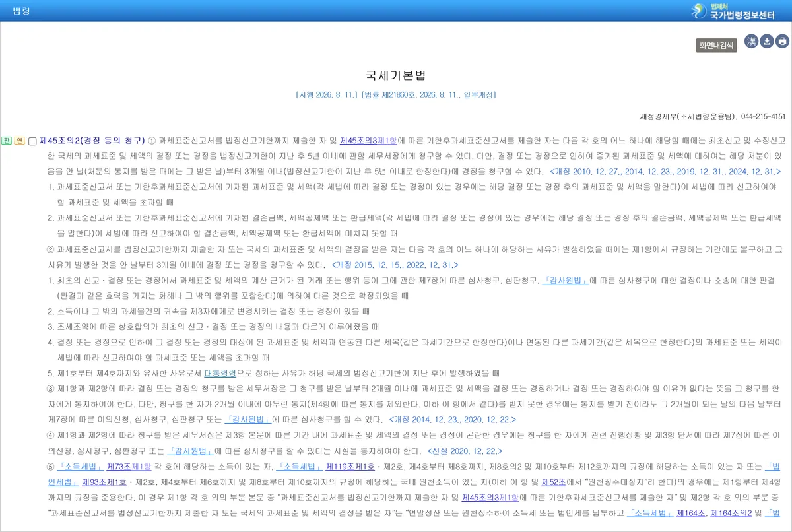Click the enforcement date 시행 2026. 8. 11.
This screenshot has width=792, height=532.
coord(327,95)
